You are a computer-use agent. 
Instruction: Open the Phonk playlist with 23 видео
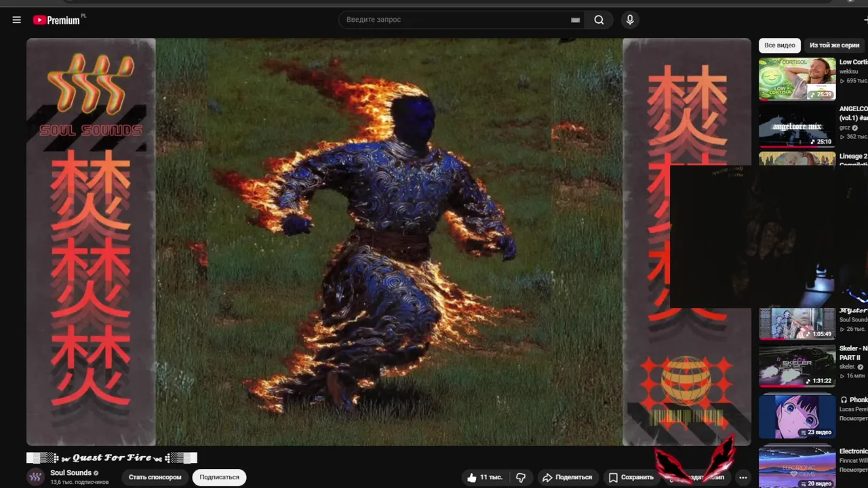click(x=797, y=416)
